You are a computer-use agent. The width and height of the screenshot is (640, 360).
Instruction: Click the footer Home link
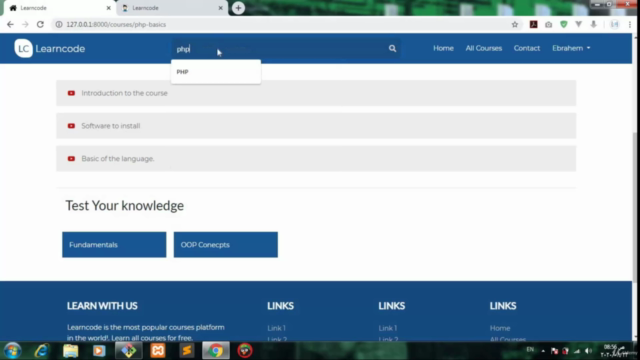(x=500, y=328)
